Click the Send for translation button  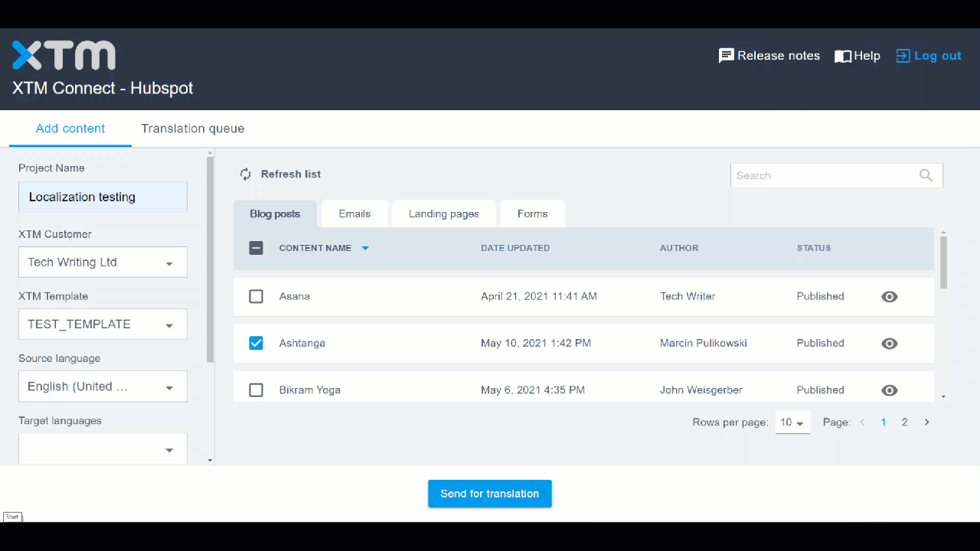[489, 493]
